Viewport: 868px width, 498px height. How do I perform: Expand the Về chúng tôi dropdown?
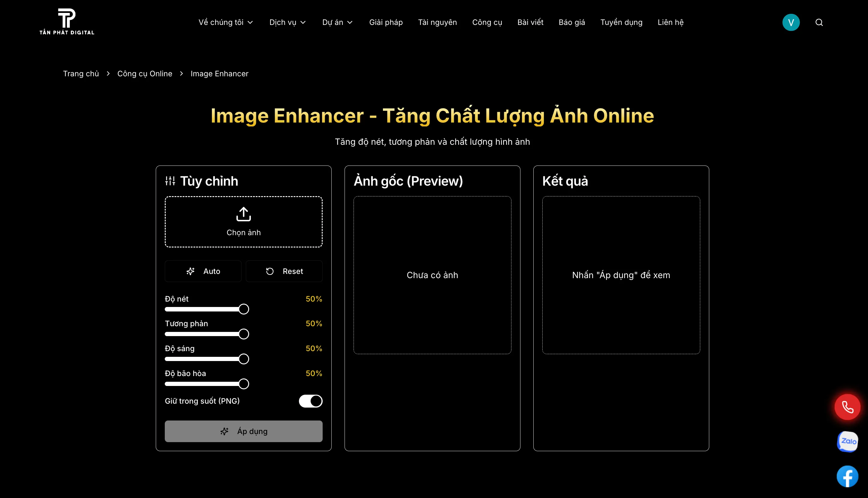tap(225, 22)
